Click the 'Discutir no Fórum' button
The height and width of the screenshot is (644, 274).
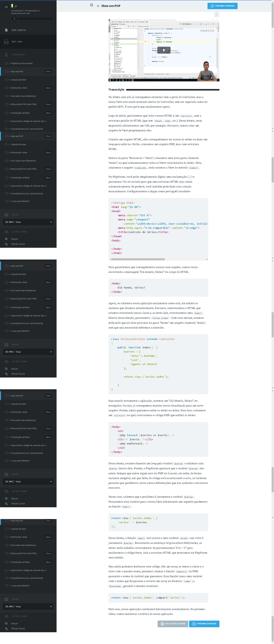pyautogui.click(x=173, y=624)
